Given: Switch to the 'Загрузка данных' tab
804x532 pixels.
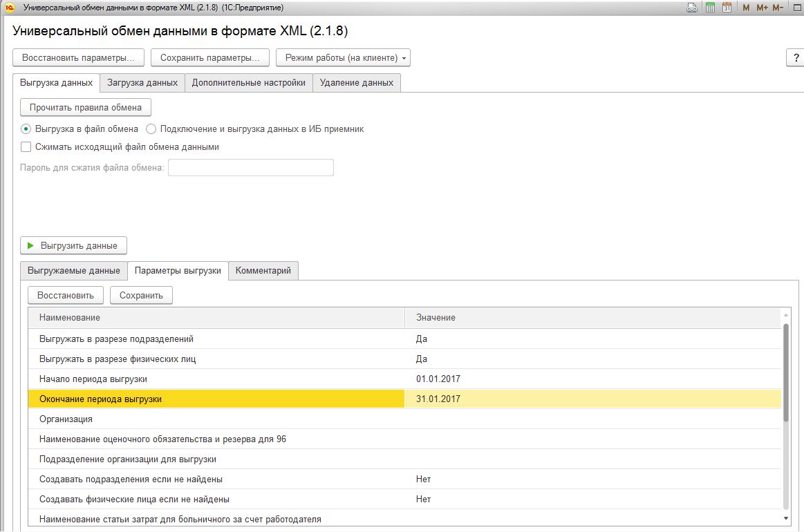Looking at the screenshot, I should click(x=142, y=83).
